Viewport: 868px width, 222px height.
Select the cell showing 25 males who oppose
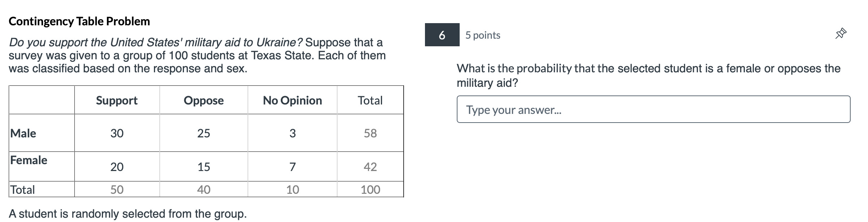[203, 133]
